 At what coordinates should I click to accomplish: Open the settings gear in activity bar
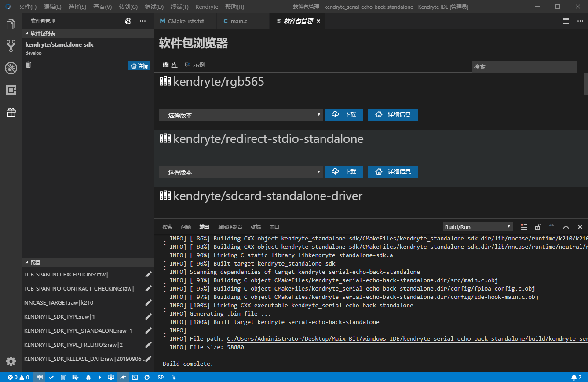pyautogui.click(x=11, y=361)
